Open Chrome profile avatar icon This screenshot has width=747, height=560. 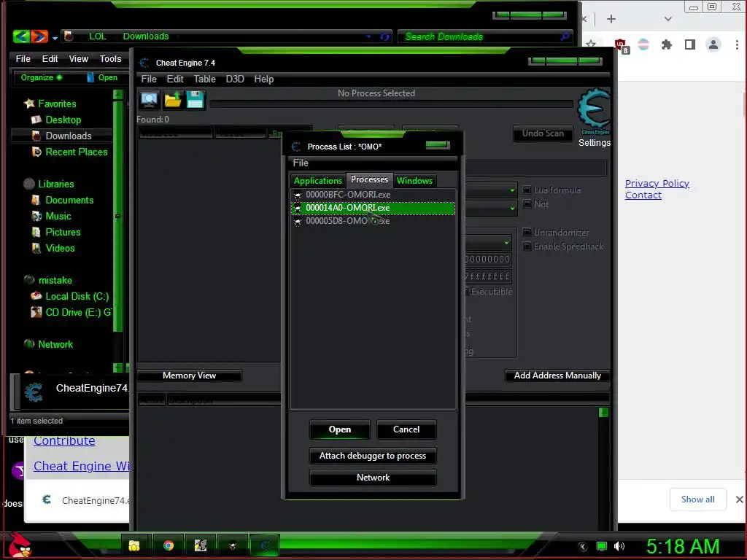tap(713, 44)
